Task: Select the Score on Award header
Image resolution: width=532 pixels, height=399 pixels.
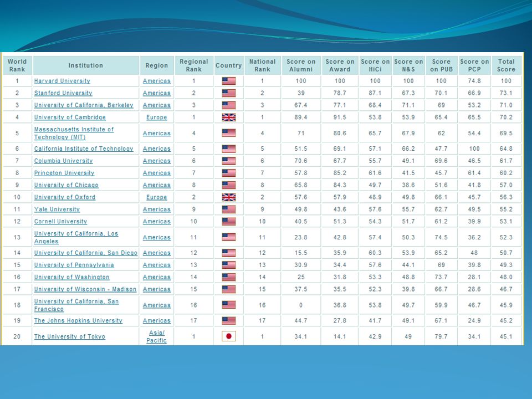Action: [x=340, y=65]
